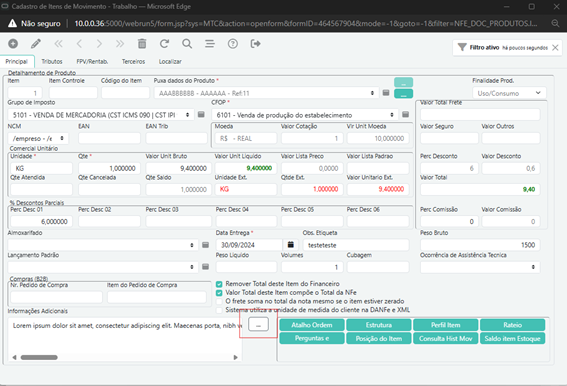Expand the Almoxarifado dropdown
567x386 pixels.
click(x=103, y=245)
